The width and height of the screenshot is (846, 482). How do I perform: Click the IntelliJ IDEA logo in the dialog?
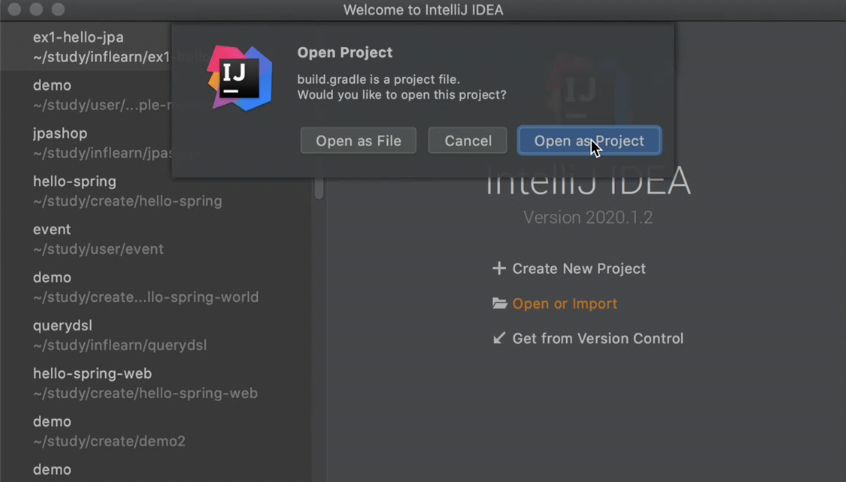coord(240,78)
